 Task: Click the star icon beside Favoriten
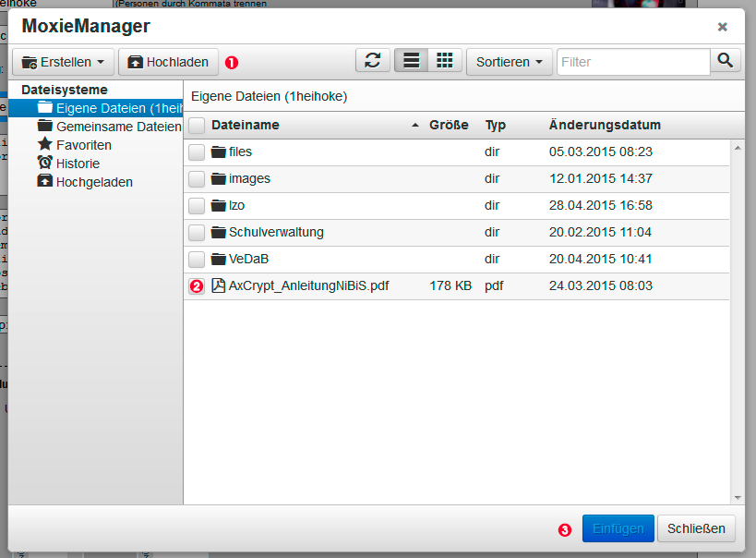45,144
